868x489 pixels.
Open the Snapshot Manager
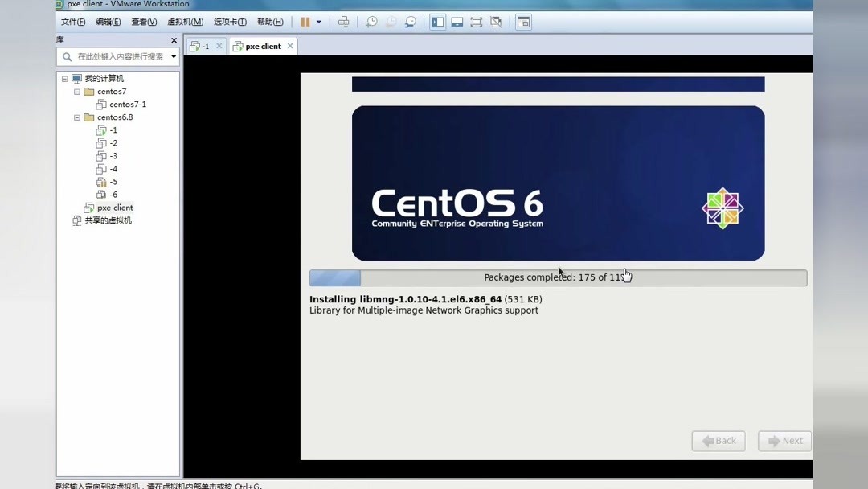pyautogui.click(x=411, y=22)
